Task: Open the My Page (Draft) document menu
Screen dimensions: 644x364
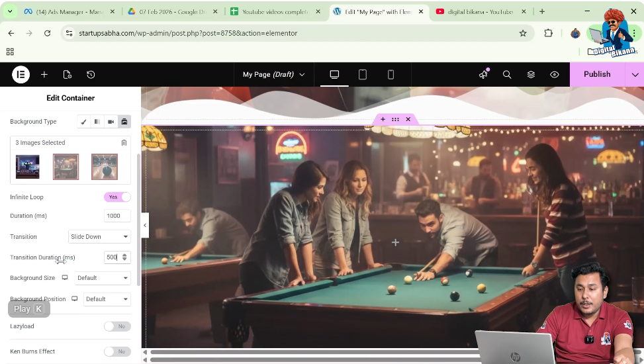Action: pyautogui.click(x=273, y=75)
